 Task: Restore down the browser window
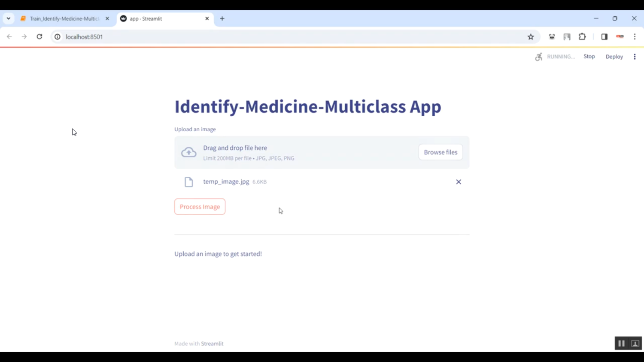click(x=615, y=18)
